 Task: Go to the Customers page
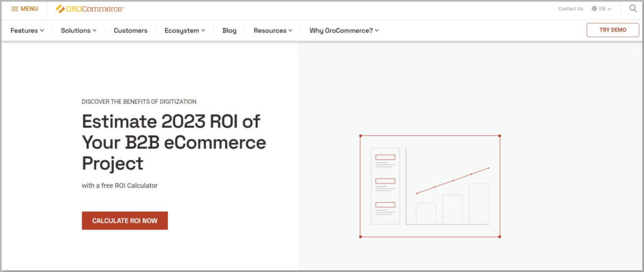coord(131,30)
